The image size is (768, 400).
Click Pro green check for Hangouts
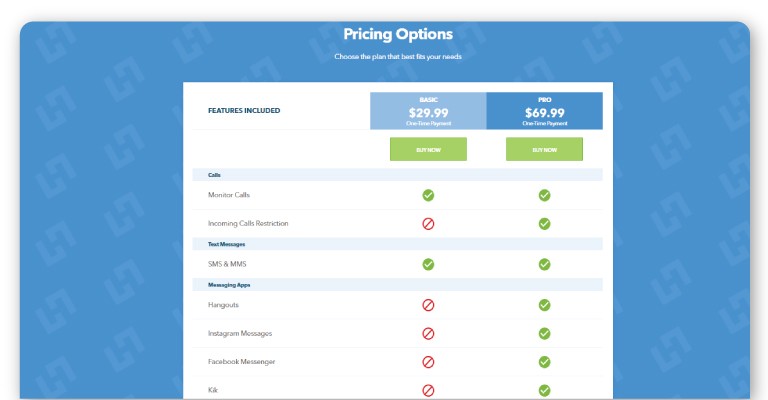(x=544, y=305)
